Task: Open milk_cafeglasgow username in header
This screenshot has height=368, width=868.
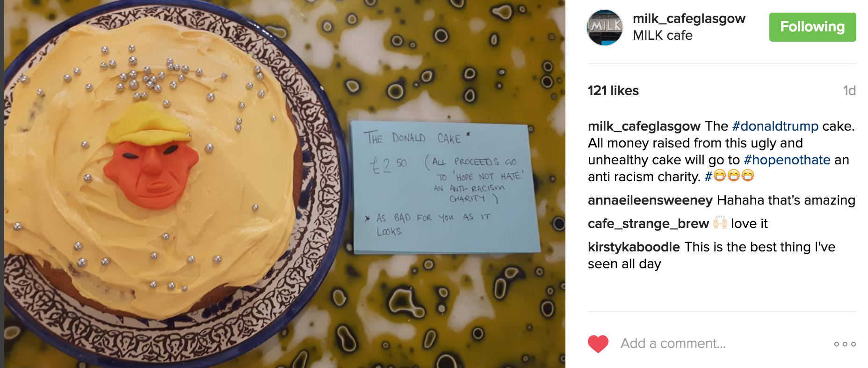Action: click(689, 19)
